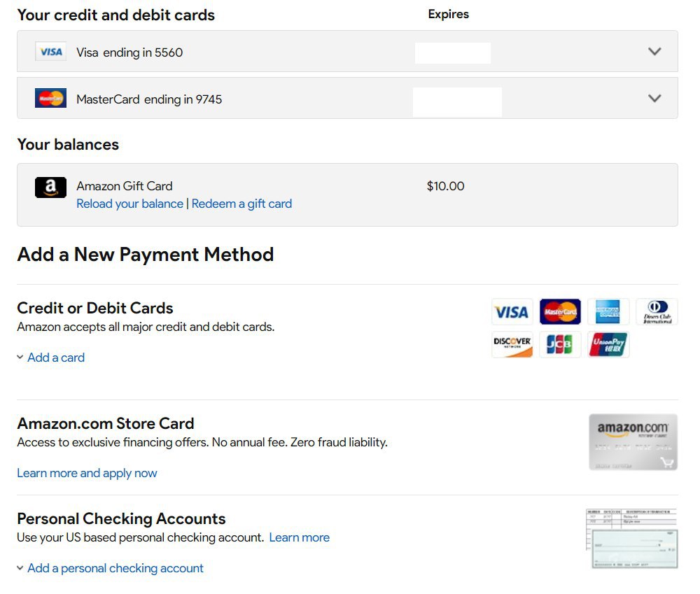
Task: Expand the Visa ending in 5560 details
Action: pyautogui.click(x=654, y=52)
